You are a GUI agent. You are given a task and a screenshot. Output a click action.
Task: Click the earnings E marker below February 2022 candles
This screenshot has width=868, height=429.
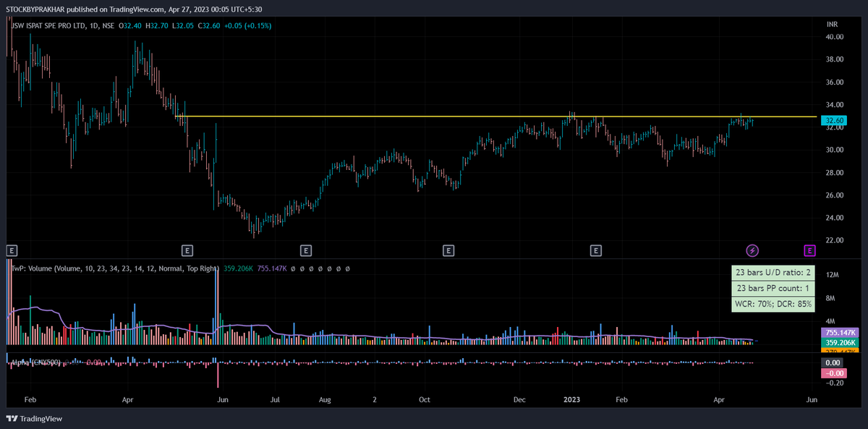[x=12, y=250]
